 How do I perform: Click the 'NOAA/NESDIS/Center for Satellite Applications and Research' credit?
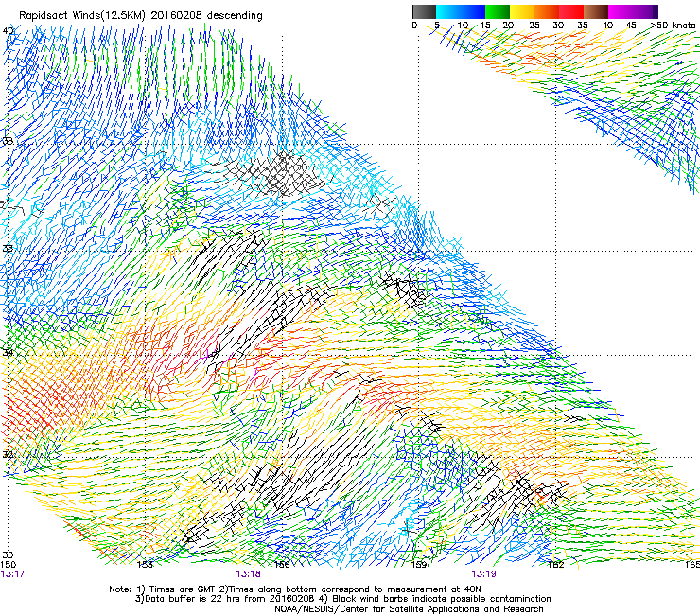[x=409, y=609]
